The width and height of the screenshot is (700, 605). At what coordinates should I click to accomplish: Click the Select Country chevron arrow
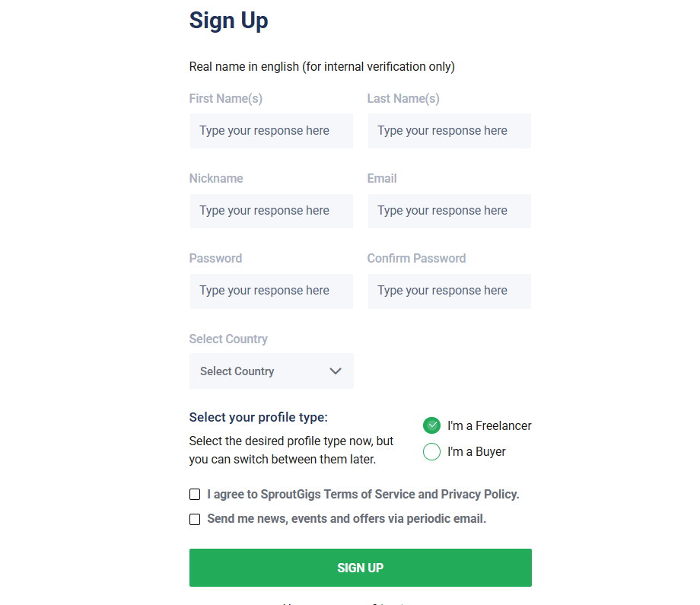[x=336, y=371]
